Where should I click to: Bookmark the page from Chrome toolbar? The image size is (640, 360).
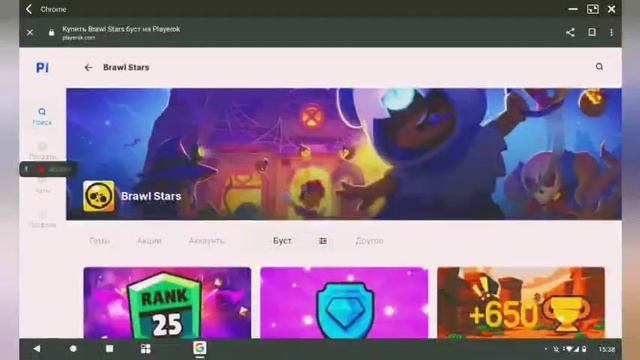(x=592, y=32)
